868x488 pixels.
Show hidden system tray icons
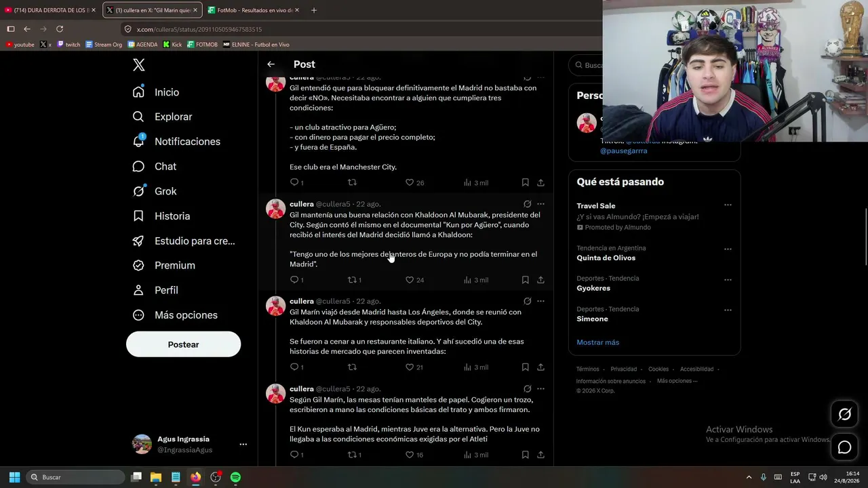(x=749, y=477)
